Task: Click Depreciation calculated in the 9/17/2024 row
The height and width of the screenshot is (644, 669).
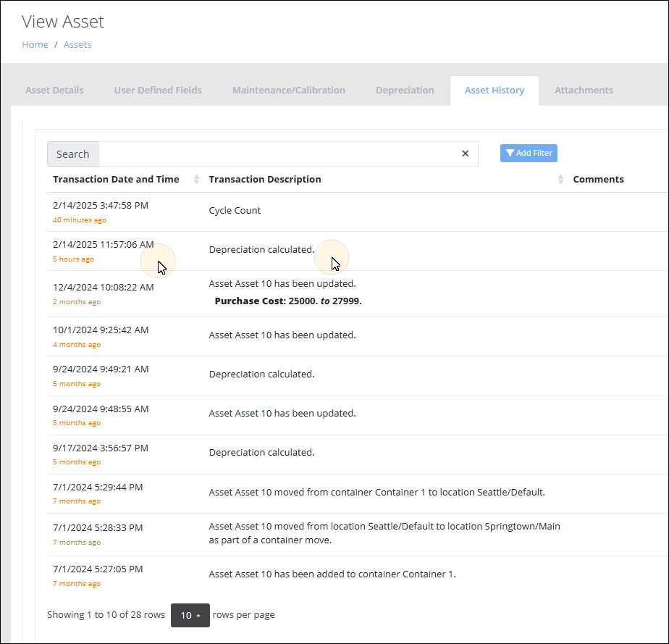Action: (261, 452)
